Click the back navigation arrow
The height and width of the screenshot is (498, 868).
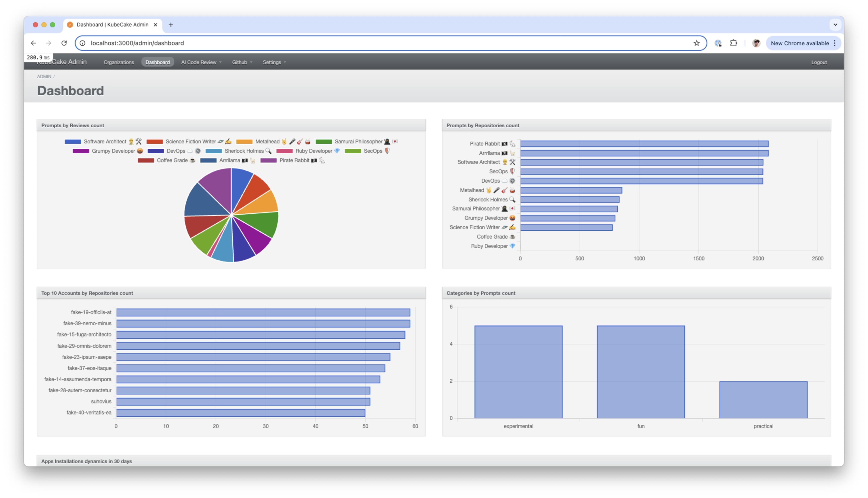pos(33,43)
